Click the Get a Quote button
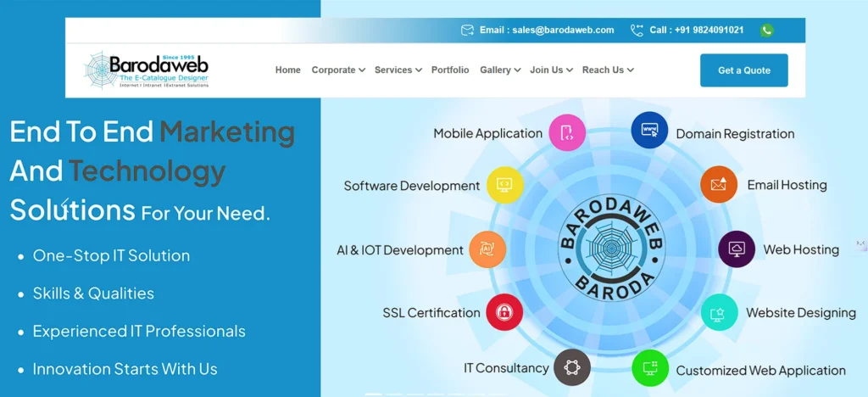 [x=744, y=70]
